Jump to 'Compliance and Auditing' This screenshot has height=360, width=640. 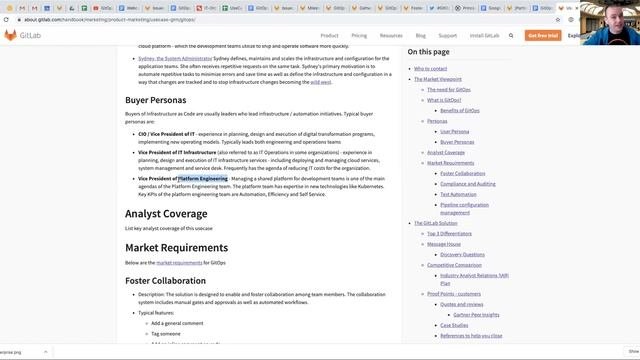tap(468, 184)
